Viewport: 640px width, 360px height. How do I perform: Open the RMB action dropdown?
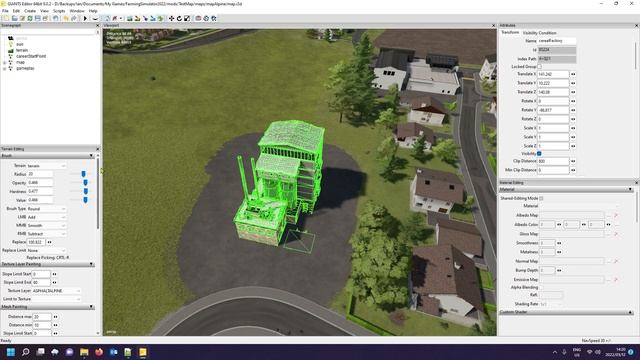point(46,234)
